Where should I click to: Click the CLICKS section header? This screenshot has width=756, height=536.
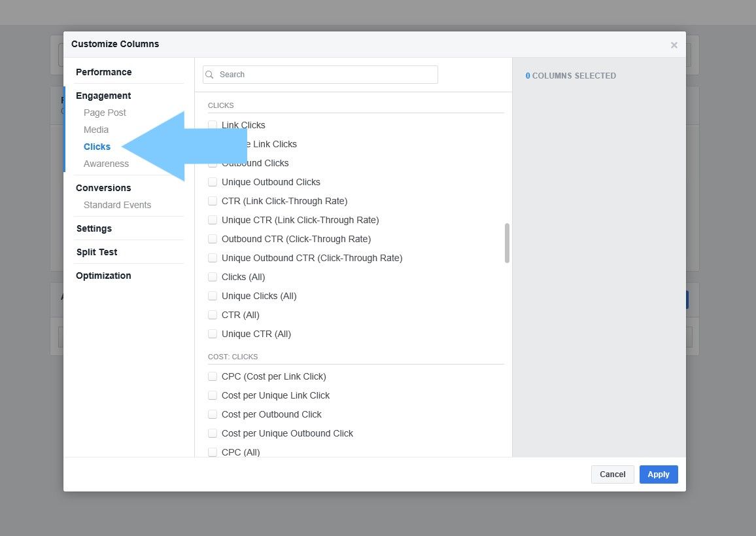point(221,105)
